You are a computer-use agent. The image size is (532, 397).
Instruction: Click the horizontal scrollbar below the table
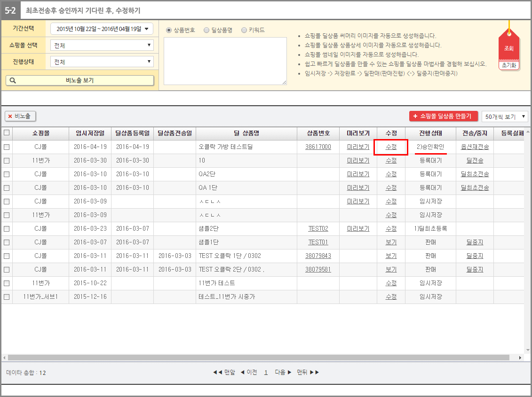tap(259, 358)
